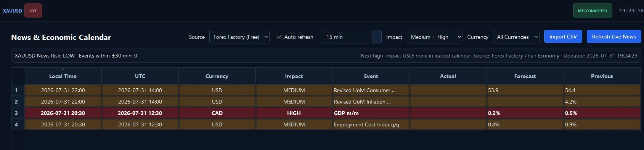
Task: Sort by Currency column header
Action: [217, 76]
